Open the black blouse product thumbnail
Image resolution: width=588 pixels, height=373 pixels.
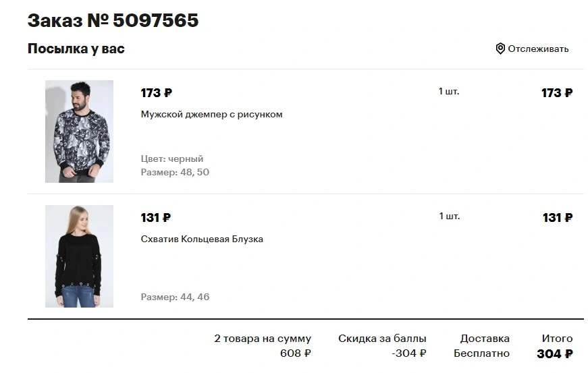(79, 256)
